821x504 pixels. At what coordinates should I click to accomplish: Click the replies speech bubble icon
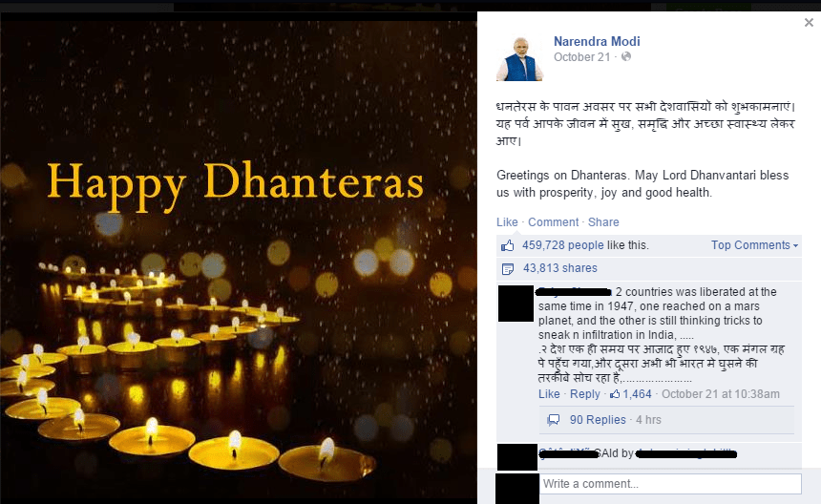point(553,420)
